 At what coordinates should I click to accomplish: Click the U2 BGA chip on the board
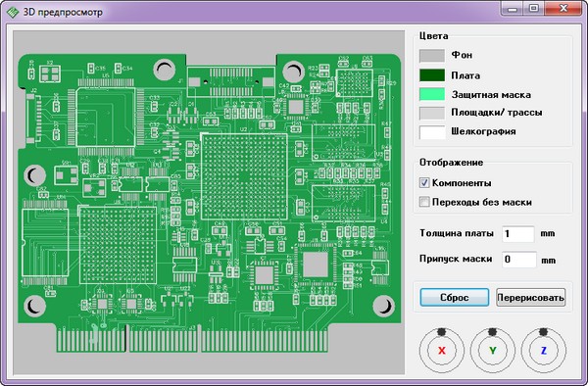point(244,176)
